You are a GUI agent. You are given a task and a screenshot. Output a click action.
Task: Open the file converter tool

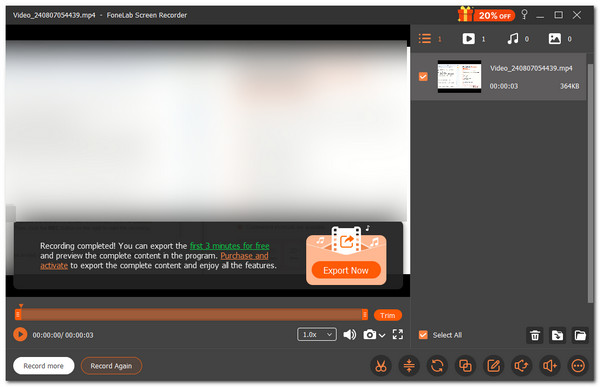437,366
